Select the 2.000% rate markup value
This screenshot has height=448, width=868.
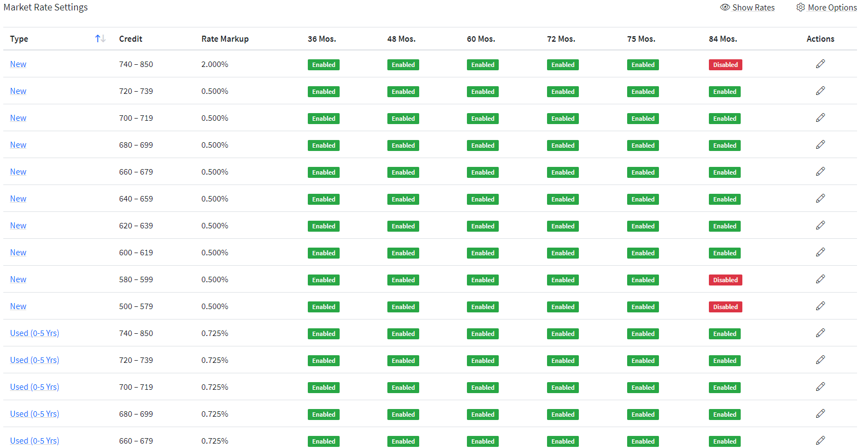tap(215, 64)
